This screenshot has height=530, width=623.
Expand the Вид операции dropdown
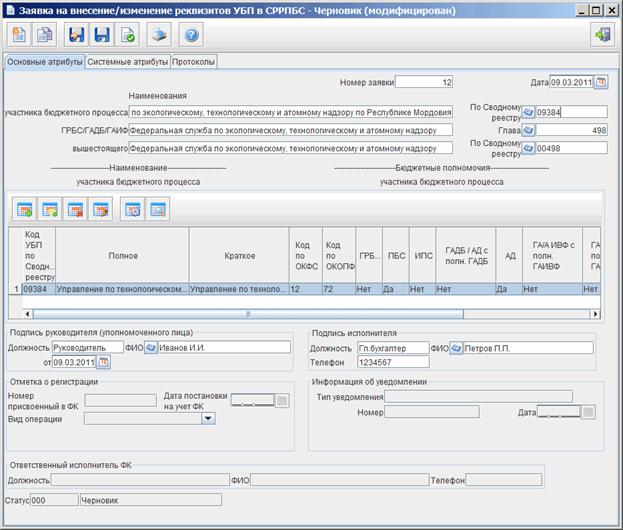point(208,418)
